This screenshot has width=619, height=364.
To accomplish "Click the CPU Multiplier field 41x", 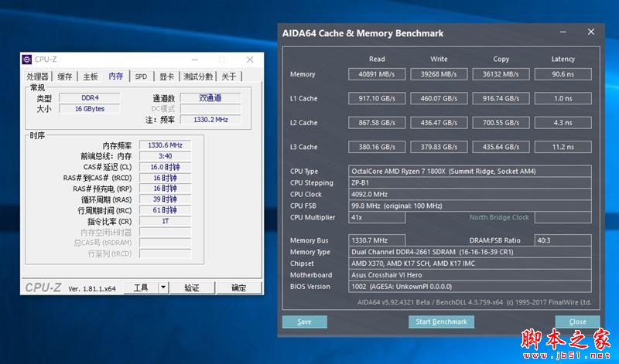I will pyautogui.click(x=377, y=217).
